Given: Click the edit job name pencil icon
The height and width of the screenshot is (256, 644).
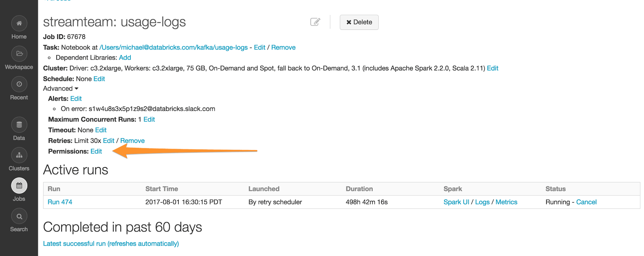Looking at the screenshot, I should pos(315,22).
